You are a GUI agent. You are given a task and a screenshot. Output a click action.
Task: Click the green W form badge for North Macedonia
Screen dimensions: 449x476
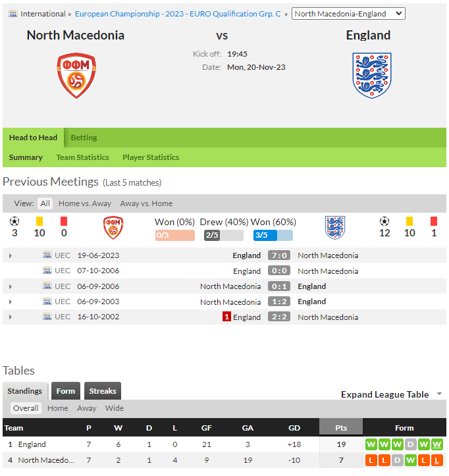pyautogui.click(x=410, y=460)
